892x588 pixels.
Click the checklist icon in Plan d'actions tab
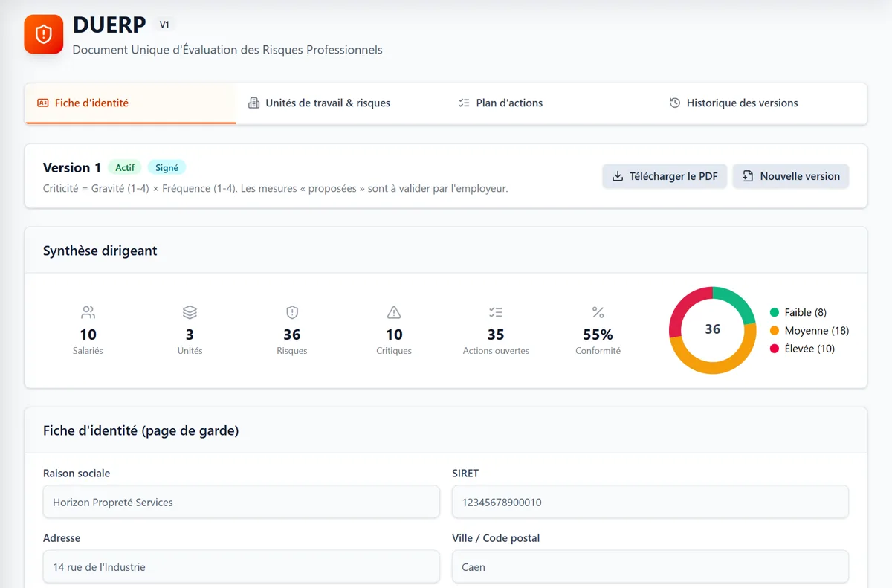coord(464,103)
